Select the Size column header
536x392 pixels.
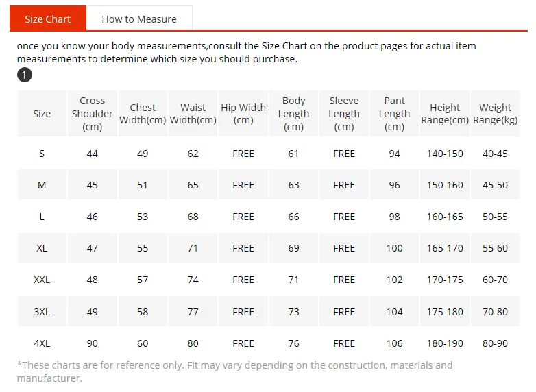coord(42,114)
